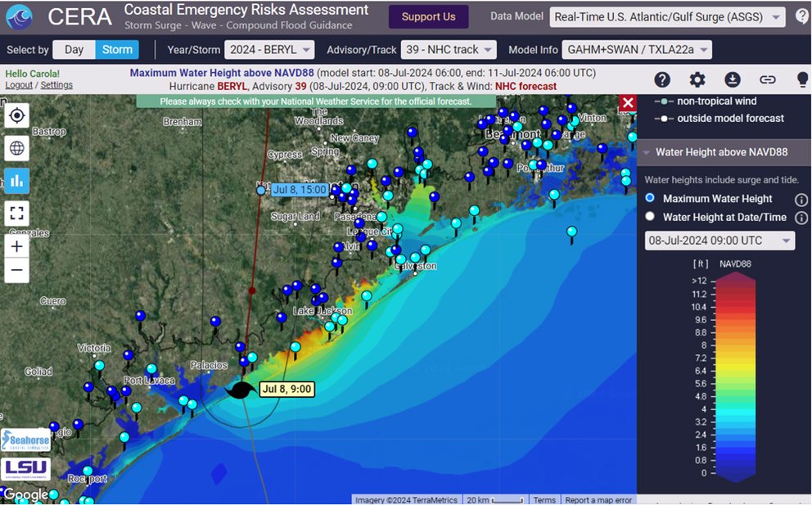Open the settings gear icon
This screenshot has height=505, width=812.
point(697,79)
